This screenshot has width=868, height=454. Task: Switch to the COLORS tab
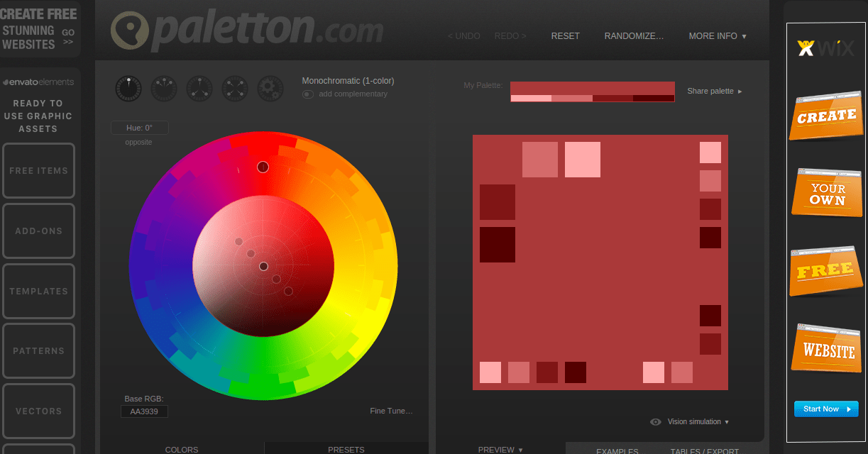click(182, 449)
